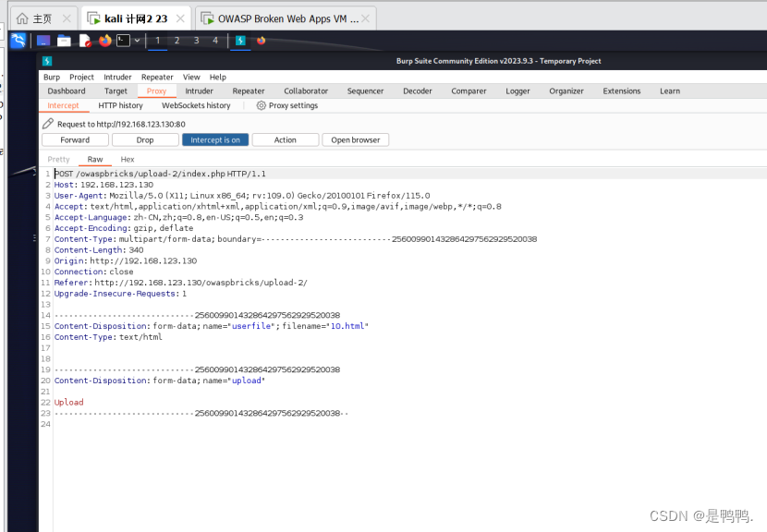Open the Intruder menu in menu bar
The image size is (767, 532).
117,78
